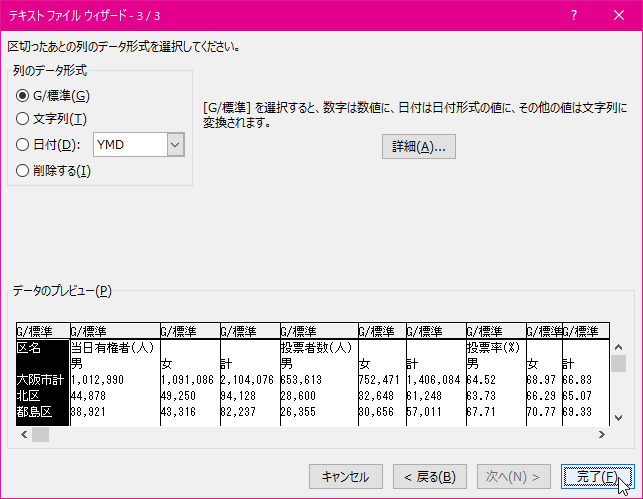Click the value 44,878 in preview
Viewport: 643px width, 499px height.
pos(88,396)
